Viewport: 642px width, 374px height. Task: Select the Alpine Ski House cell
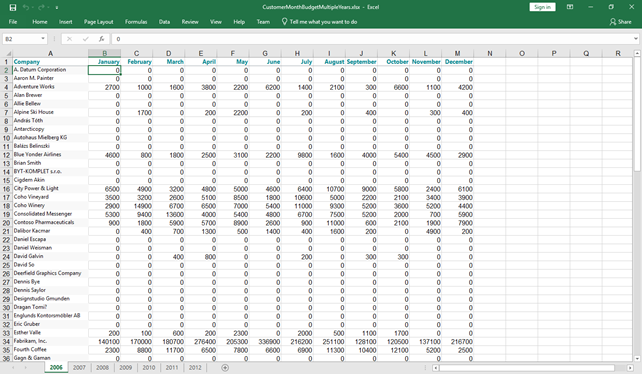click(50, 112)
